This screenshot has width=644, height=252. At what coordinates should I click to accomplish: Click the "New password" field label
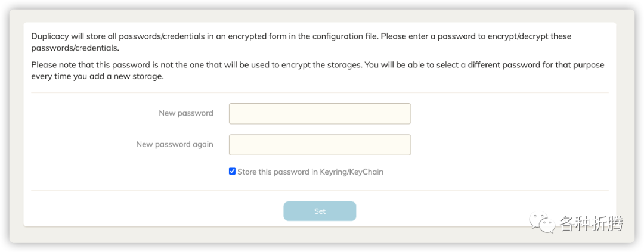coord(185,113)
